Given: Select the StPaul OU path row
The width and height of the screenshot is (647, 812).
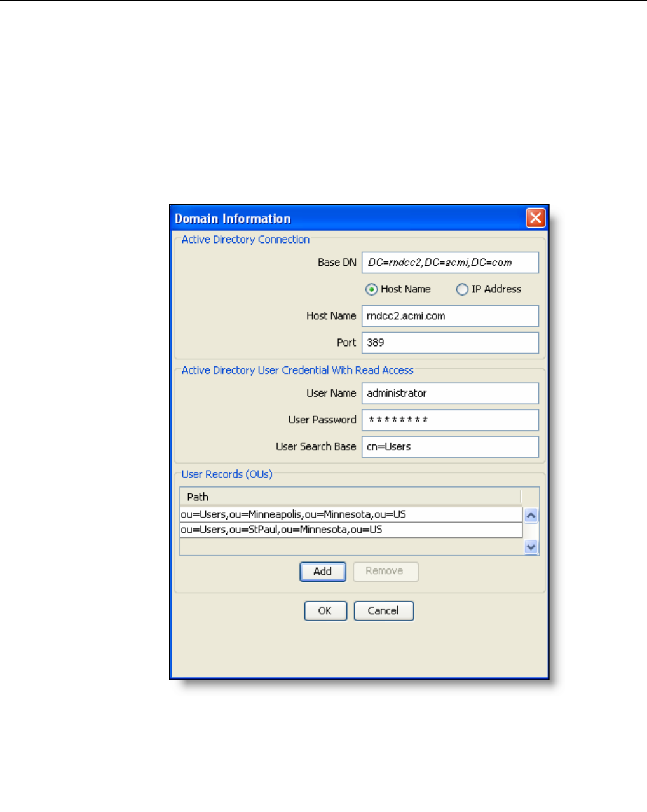Looking at the screenshot, I should coord(351,530).
